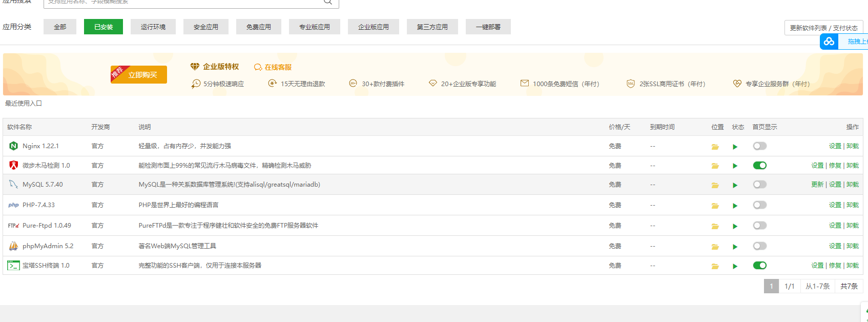This screenshot has height=322, width=868.
Task: Open the 一键部署 category tab
Action: [488, 27]
